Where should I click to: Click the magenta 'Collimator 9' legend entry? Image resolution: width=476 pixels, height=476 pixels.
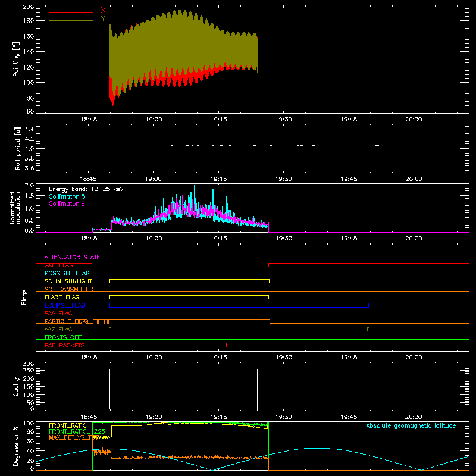tap(67, 203)
